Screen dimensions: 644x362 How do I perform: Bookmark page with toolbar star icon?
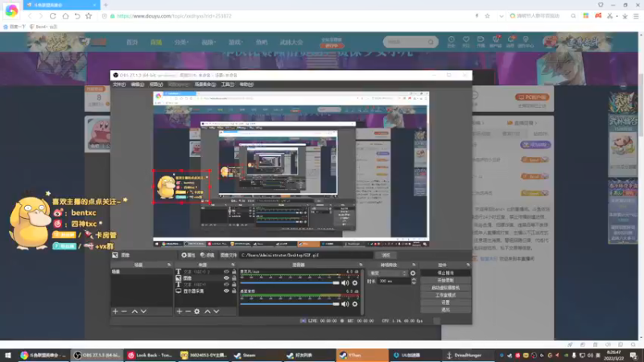[89, 16]
